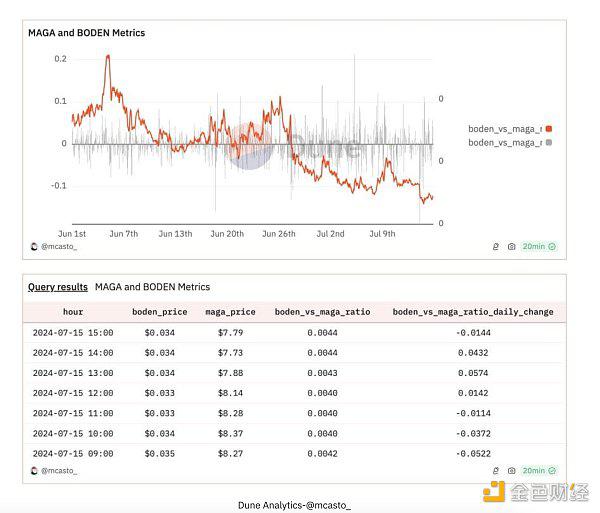Click the 0.0042 ratio cell
The width and height of the screenshot is (600, 513).
[322, 454]
